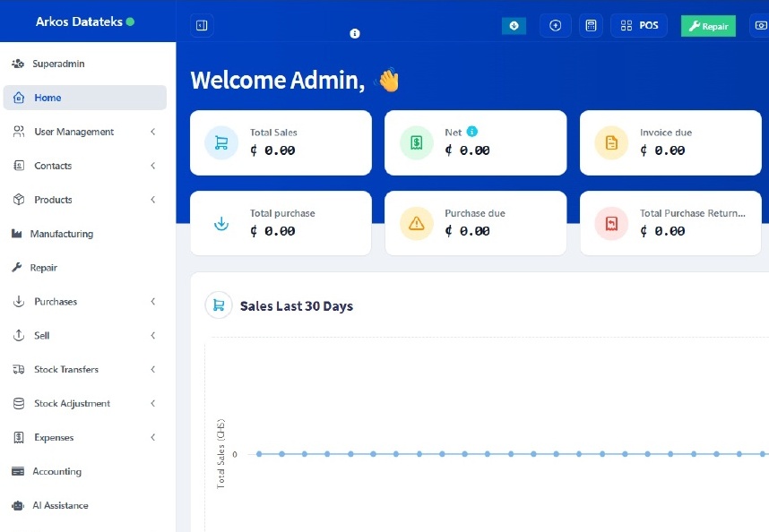Click the Manufacturing factory icon

tap(17, 233)
